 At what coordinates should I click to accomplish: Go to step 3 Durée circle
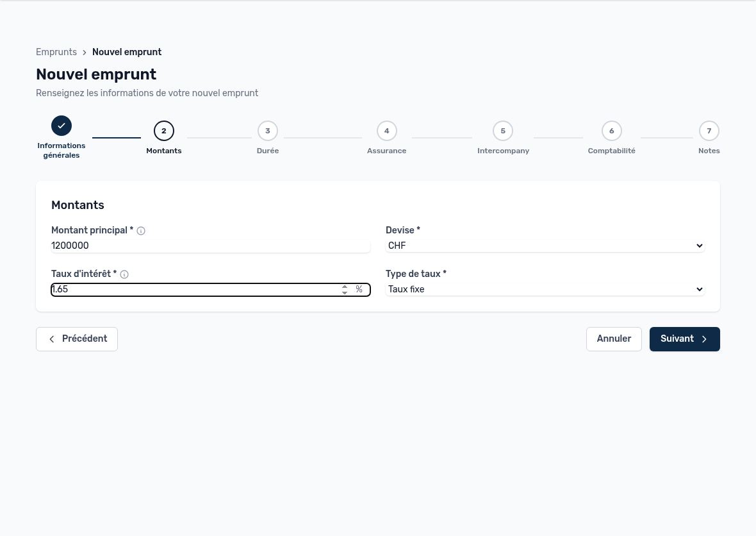point(268,131)
